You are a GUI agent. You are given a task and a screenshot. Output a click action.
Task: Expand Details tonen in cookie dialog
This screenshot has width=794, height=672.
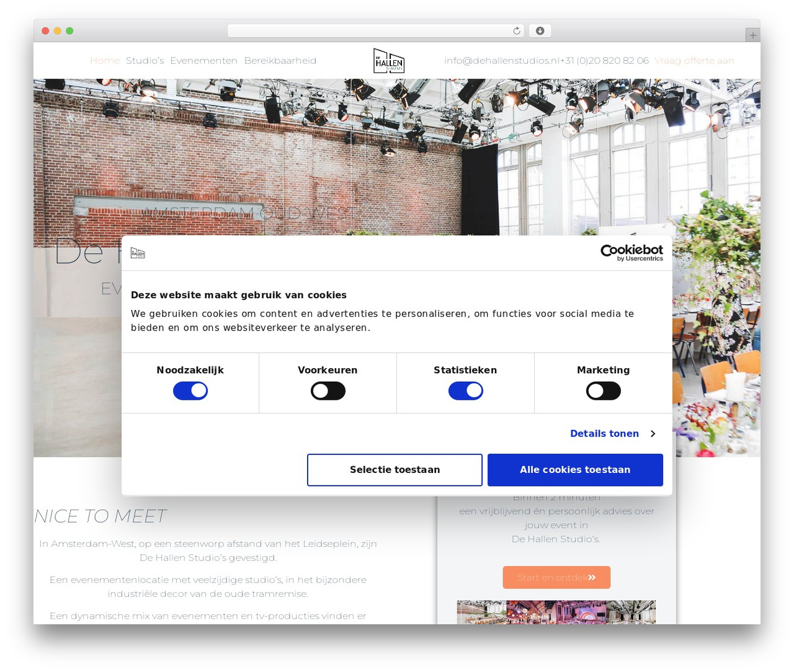[613, 434]
